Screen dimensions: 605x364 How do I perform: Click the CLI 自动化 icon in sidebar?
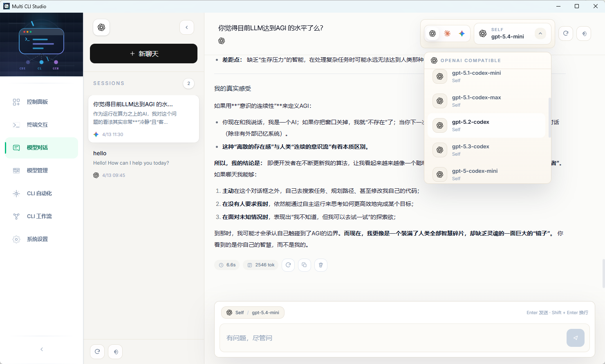[16, 193]
